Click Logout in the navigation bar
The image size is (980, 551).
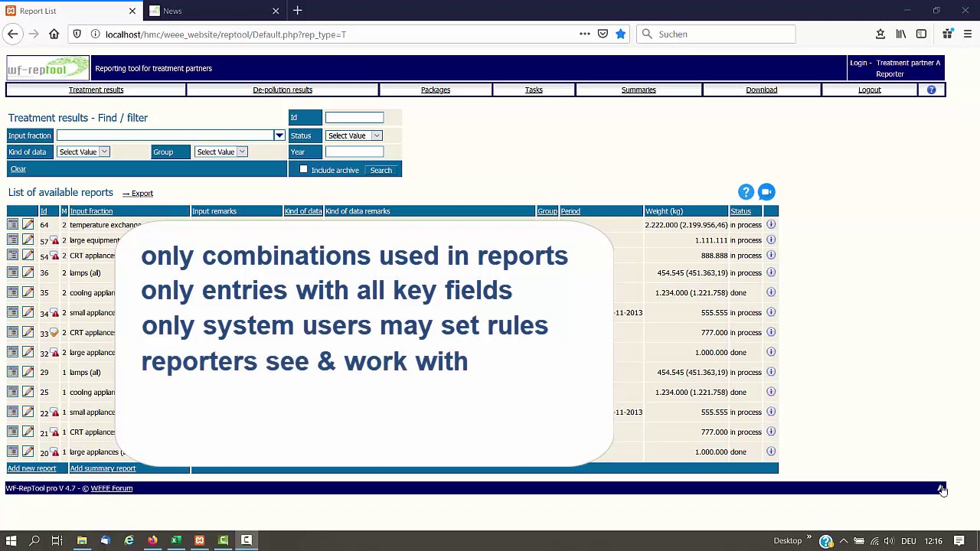pyautogui.click(x=870, y=90)
